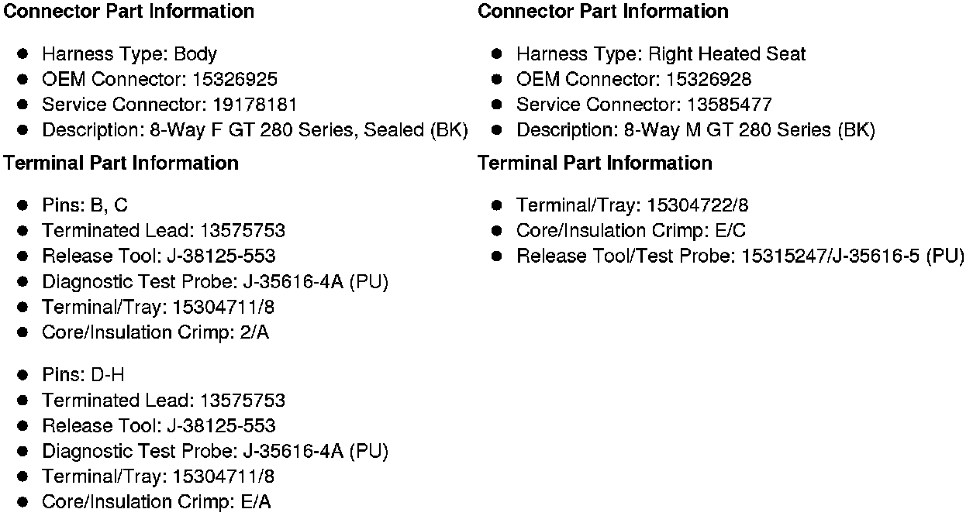Image resolution: width=980 pixels, height=516 pixels.
Task: Click OEM Connector 15326928 text
Action: (x=633, y=80)
